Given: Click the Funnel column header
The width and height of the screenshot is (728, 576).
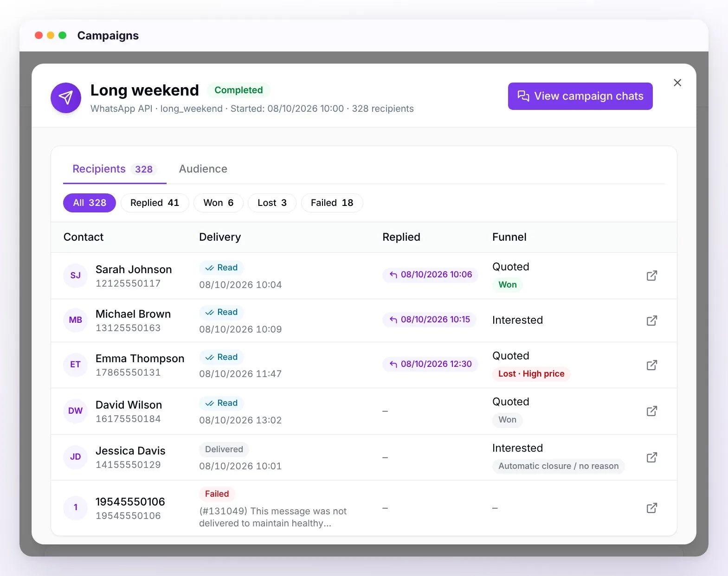Looking at the screenshot, I should 509,237.
